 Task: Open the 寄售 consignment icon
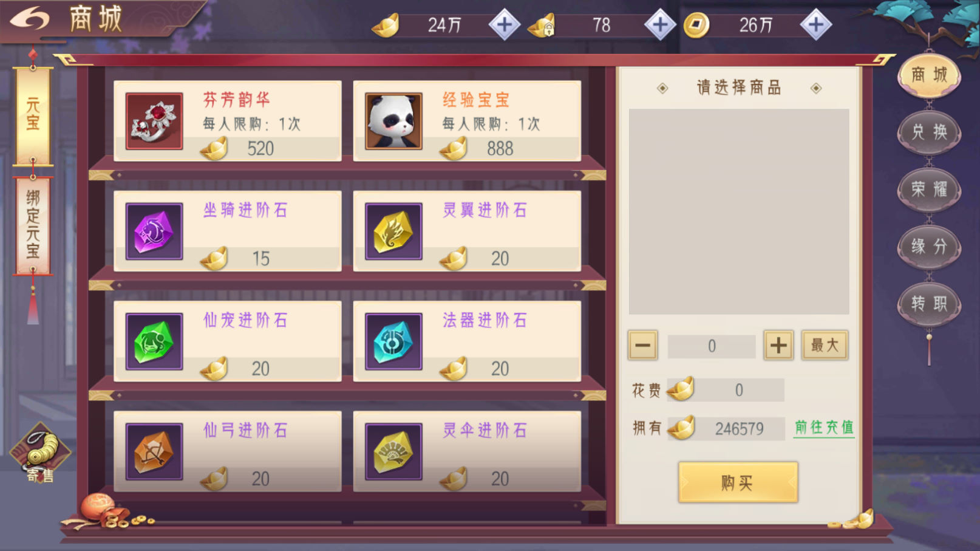(40, 454)
